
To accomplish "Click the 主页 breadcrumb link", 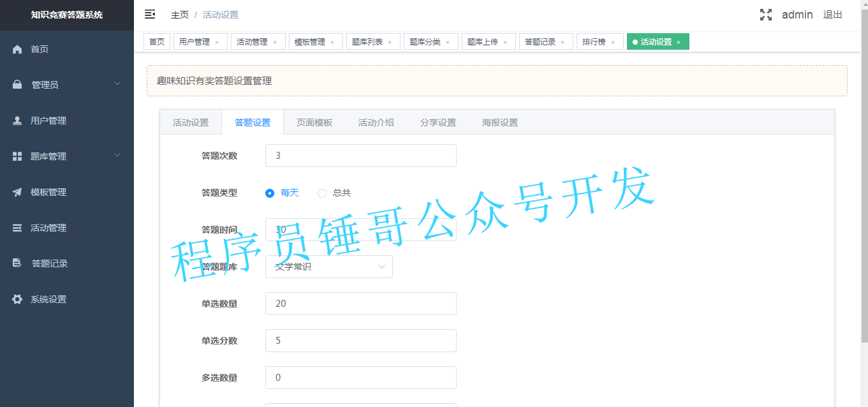I will [x=180, y=15].
